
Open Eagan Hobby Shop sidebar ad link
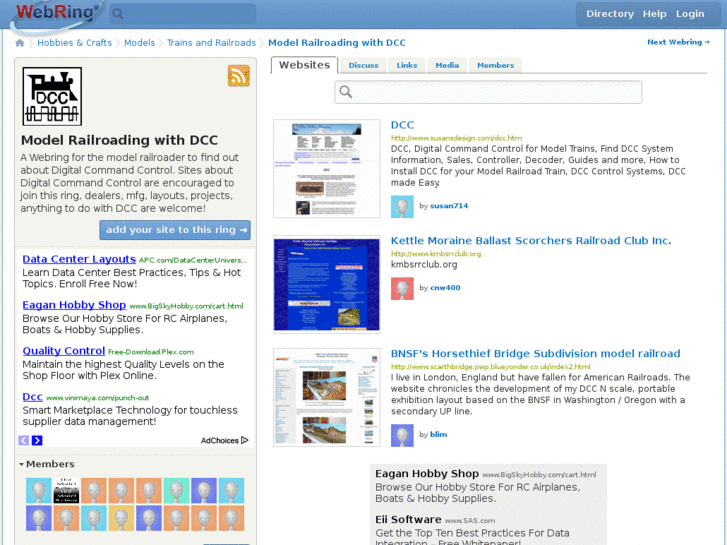74,305
